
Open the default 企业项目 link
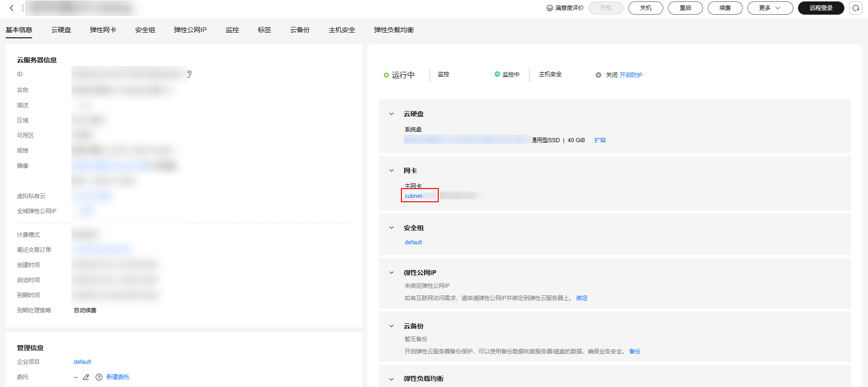82,362
